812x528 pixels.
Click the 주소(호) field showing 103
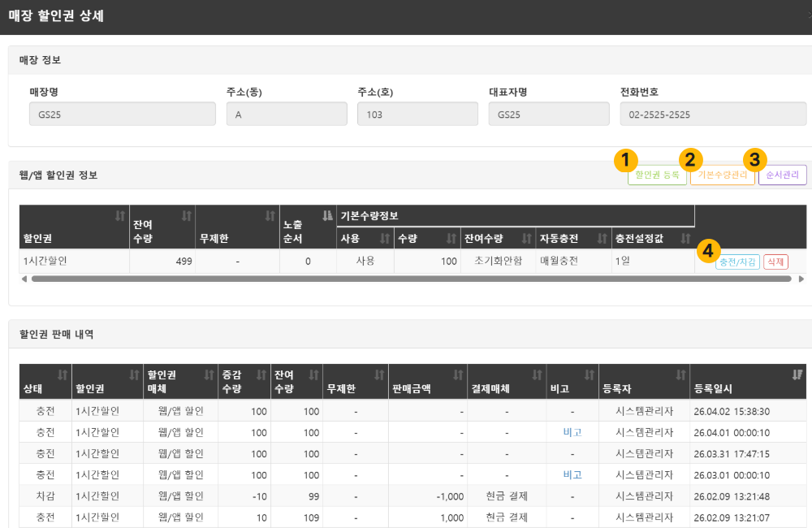coord(417,114)
